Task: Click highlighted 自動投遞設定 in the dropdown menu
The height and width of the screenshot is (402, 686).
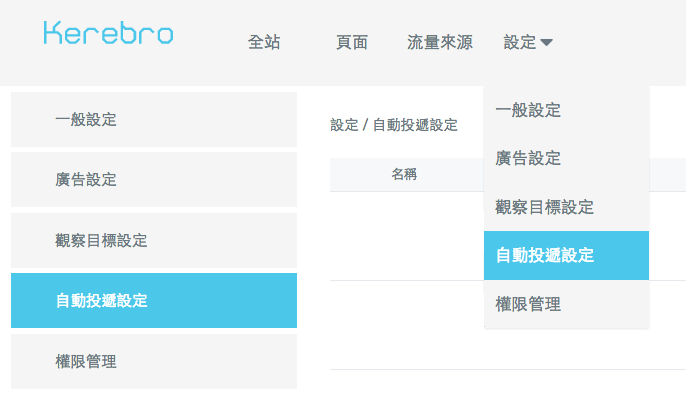Action: (566, 255)
